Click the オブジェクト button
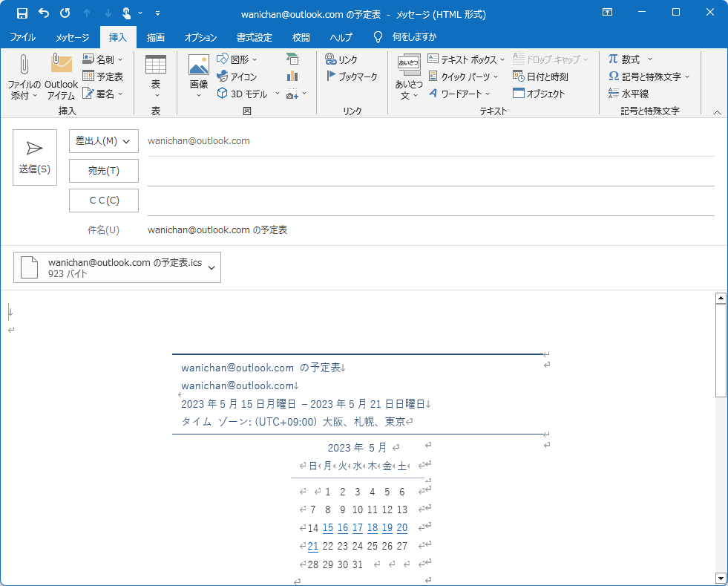728x586 pixels. pos(539,94)
